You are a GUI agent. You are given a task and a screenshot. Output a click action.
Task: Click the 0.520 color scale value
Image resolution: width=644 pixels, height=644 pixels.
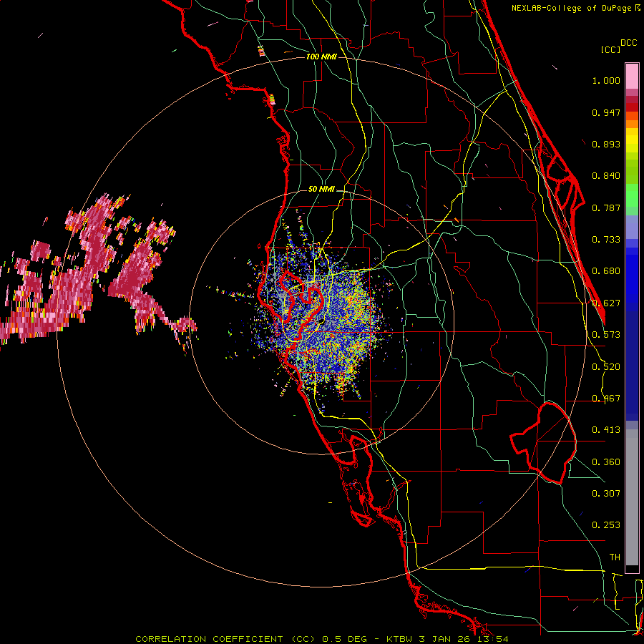[606, 367]
